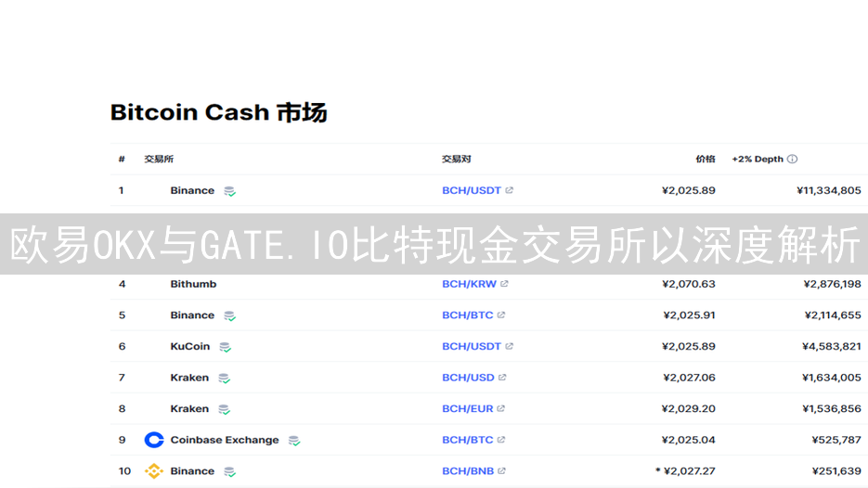Click the price ¥2,027.27
Viewport: 868px width, 488px height.
click(689, 471)
